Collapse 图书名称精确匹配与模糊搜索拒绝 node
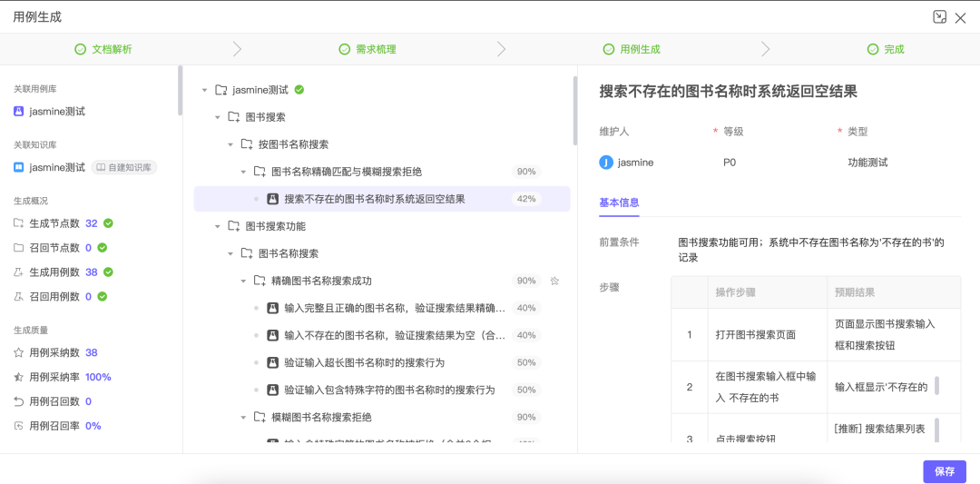980x484 pixels. tap(244, 172)
